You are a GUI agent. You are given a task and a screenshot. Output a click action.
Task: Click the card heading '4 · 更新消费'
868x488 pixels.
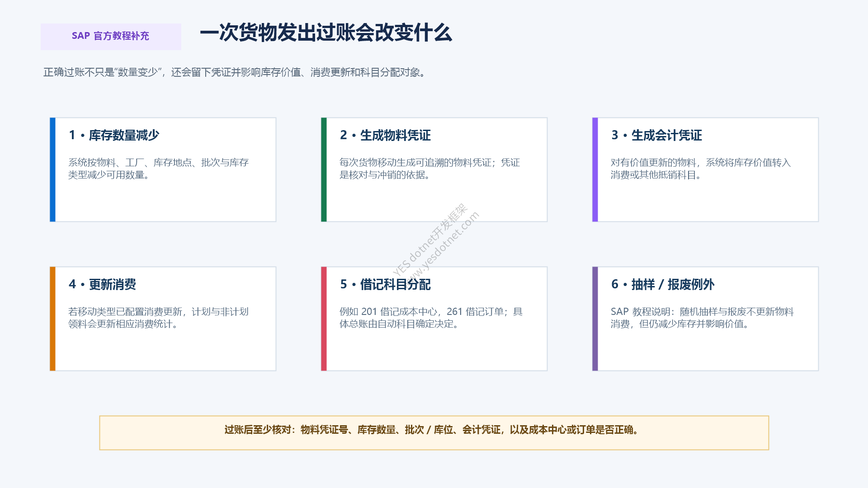[x=102, y=284]
